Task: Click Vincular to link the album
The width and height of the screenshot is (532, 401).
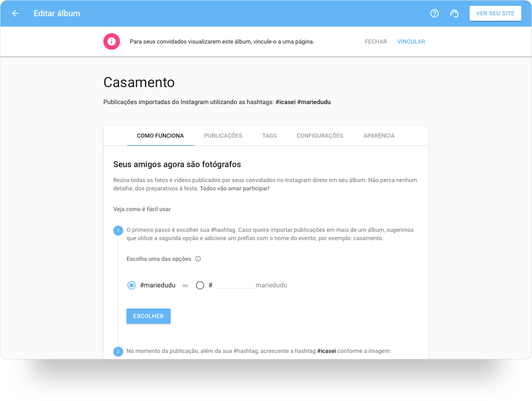Action: (x=411, y=41)
